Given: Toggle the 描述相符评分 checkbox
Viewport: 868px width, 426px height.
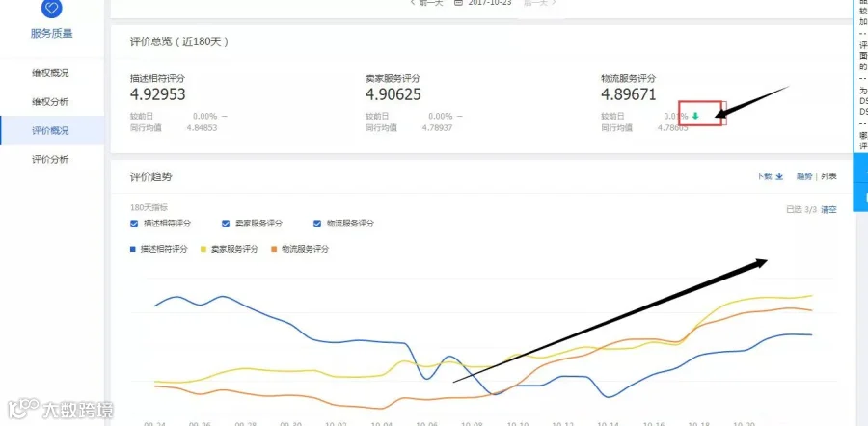Looking at the screenshot, I should pyautogui.click(x=133, y=224).
